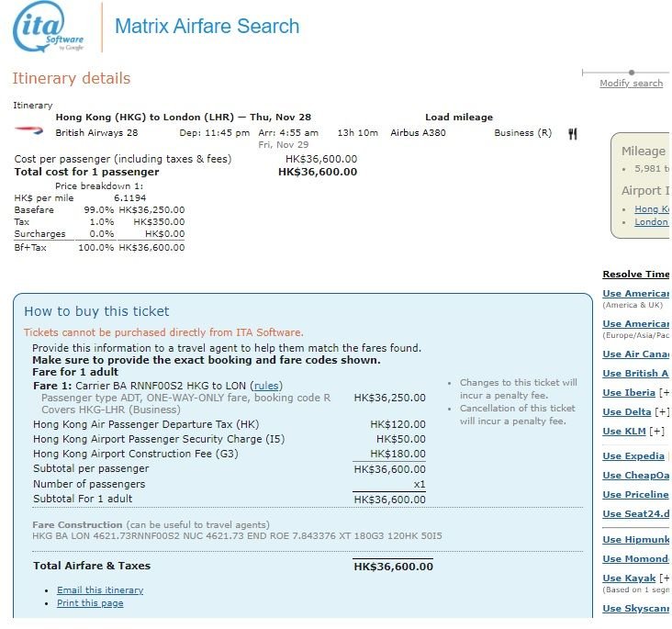Email this itinerary
Viewport: 672px width, 629px height.
click(x=100, y=590)
